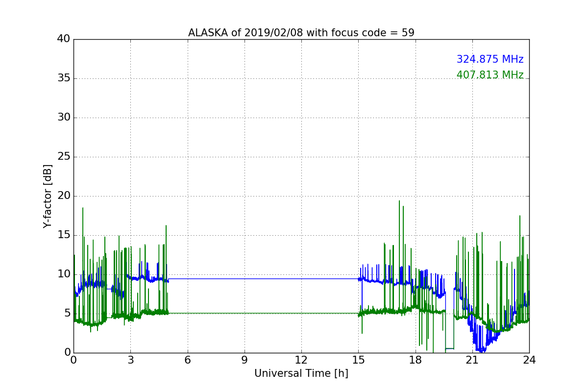Click the y-axis tick label 15
The width and height of the screenshot is (588, 392).
click(64, 235)
